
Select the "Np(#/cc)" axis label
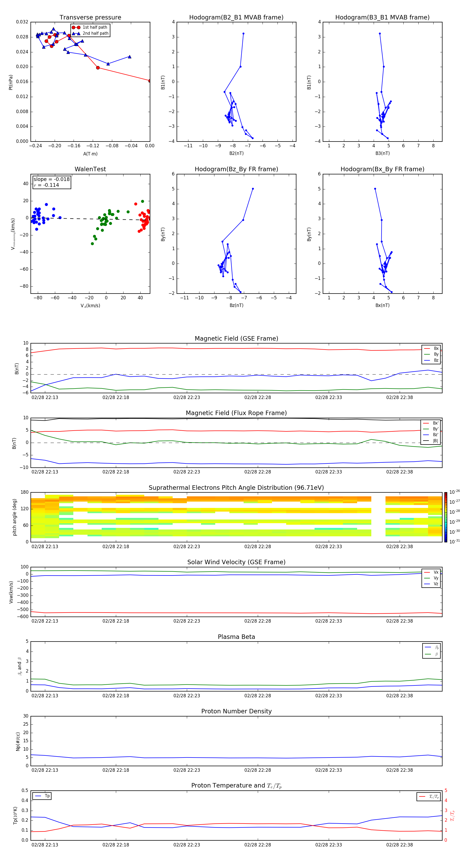click(18, 741)
